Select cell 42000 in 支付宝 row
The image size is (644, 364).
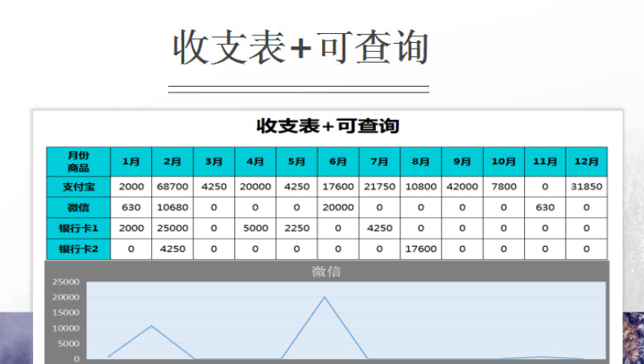[462, 187]
